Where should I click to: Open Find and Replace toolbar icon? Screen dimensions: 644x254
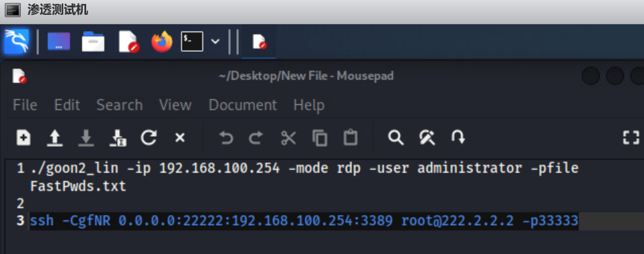pyautogui.click(x=427, y=137)
